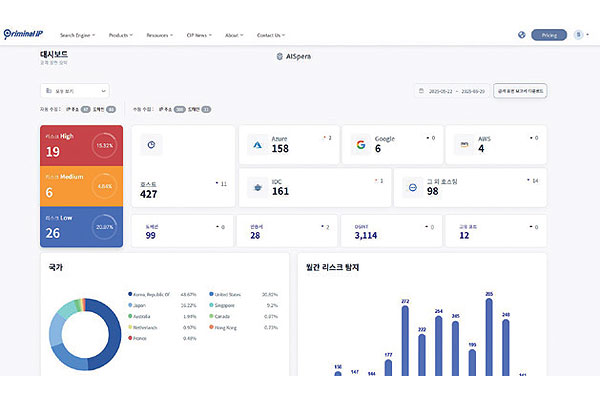Open the user profile avatar

pos(579,35)
